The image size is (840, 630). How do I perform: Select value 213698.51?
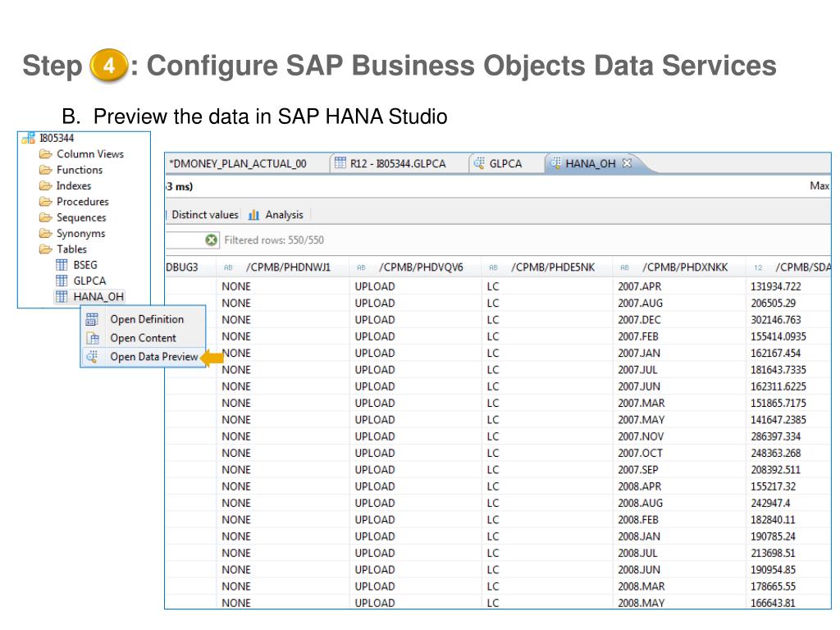pos(773,553)
